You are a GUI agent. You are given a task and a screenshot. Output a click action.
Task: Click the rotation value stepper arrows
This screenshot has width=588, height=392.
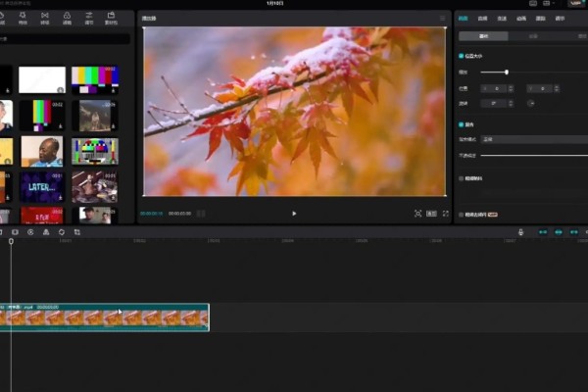coord(511,103)
